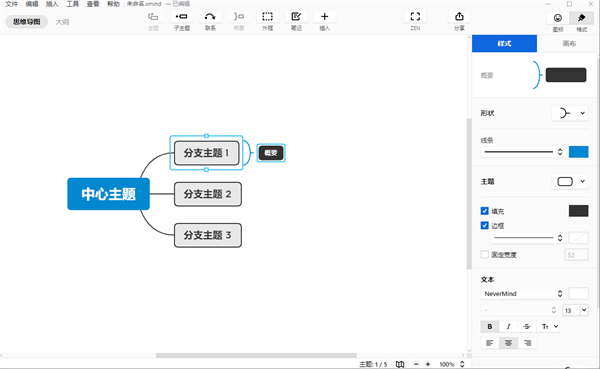The width and height of the screenshot is (600, 369).
Task: Open the 笔记 notes tool
Action: 296,17
